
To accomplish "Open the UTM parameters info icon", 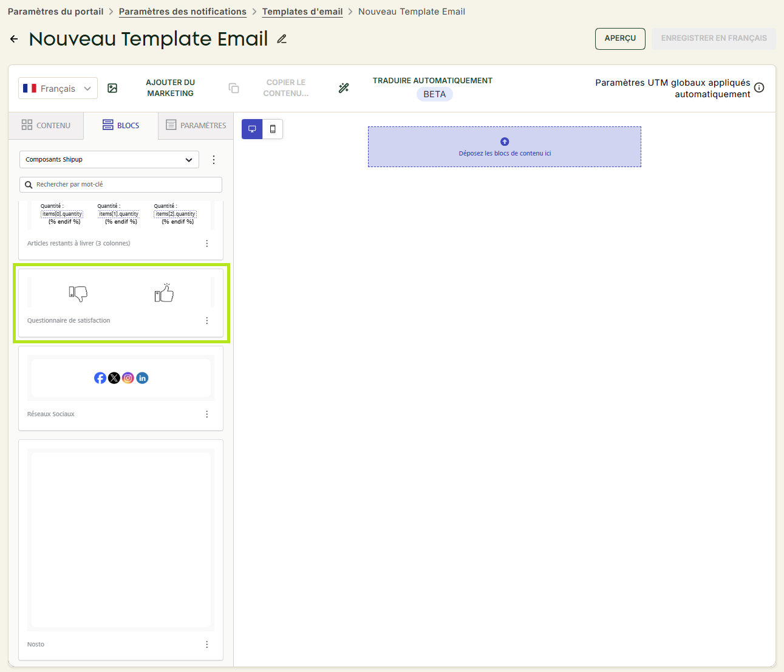I will (x=759, y=87).
